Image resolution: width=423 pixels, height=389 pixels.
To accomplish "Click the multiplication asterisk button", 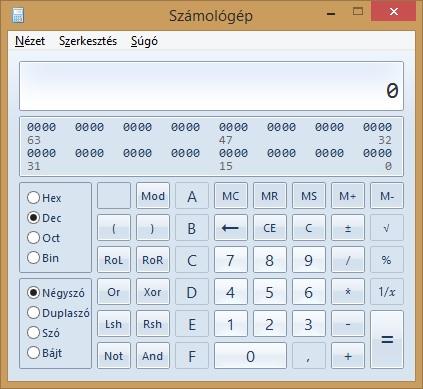I will pyautogui.click(x=348, y=292).
